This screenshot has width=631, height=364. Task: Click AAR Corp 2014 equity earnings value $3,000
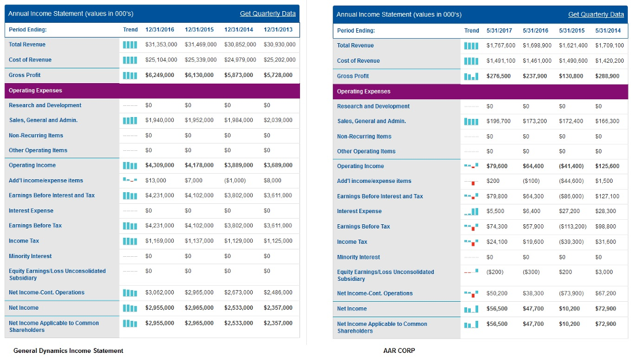[604, 272]
